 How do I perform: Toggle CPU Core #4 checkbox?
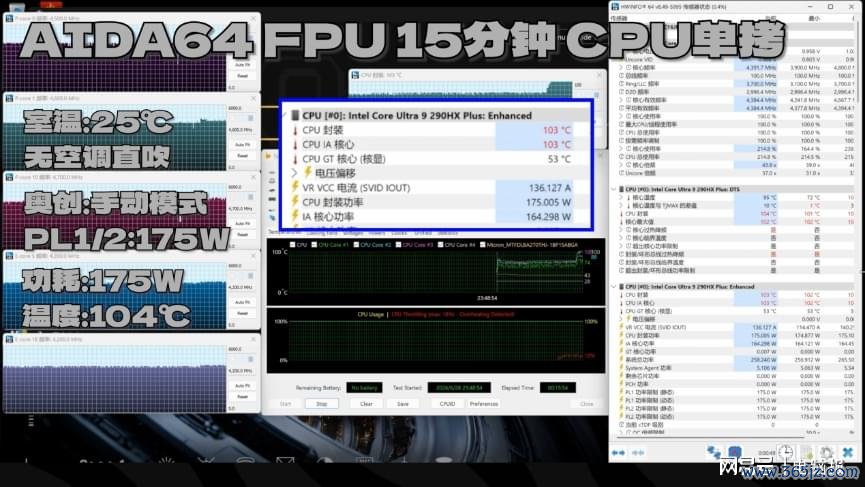pyautogui.click(x=440, y=244)
